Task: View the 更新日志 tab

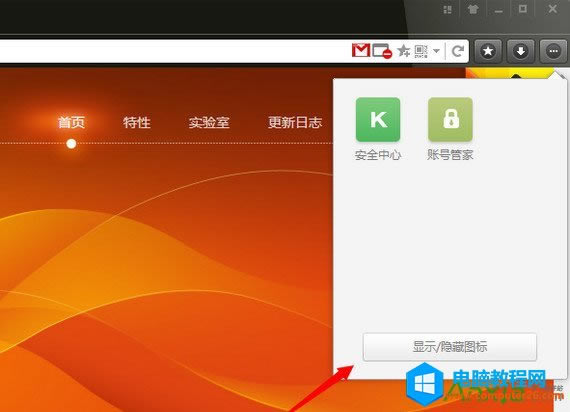Action: tap(295, 122)
